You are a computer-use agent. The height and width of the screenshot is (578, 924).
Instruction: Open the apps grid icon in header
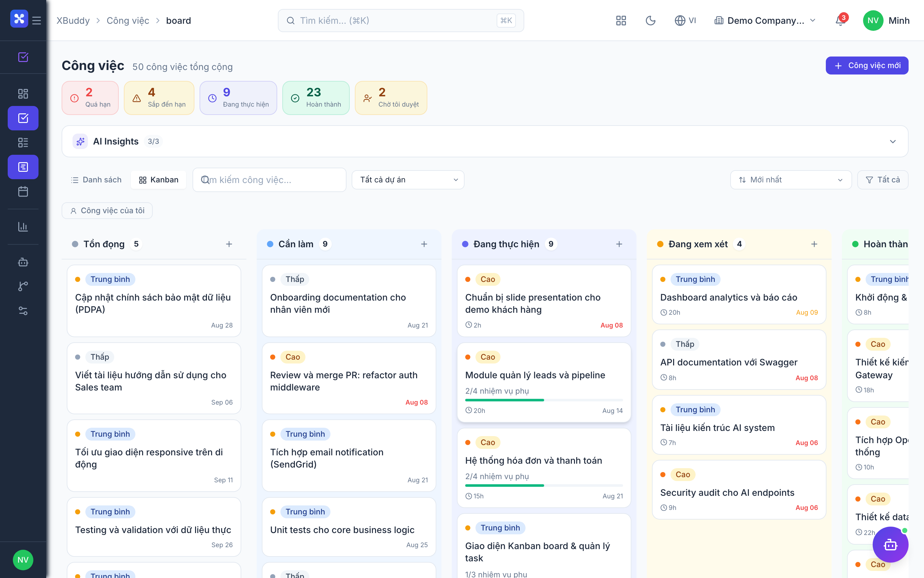pos(621,21)
